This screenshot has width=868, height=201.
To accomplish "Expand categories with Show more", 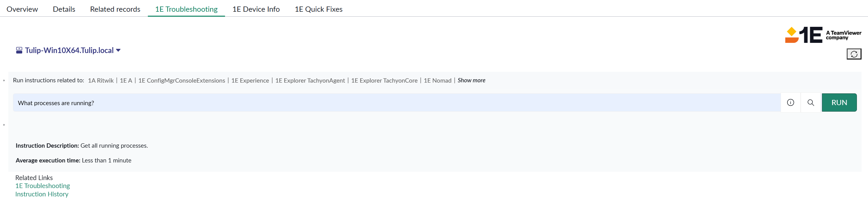I will (x=471, y=80).
